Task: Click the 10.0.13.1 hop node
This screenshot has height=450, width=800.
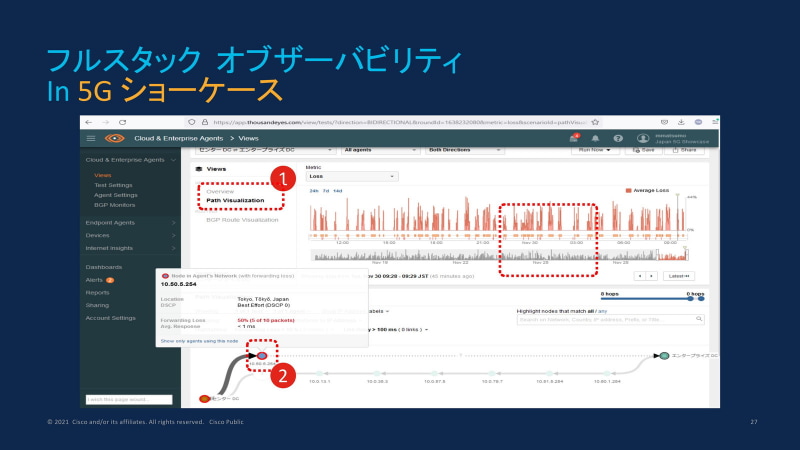Action: click(x=319, y=373)
